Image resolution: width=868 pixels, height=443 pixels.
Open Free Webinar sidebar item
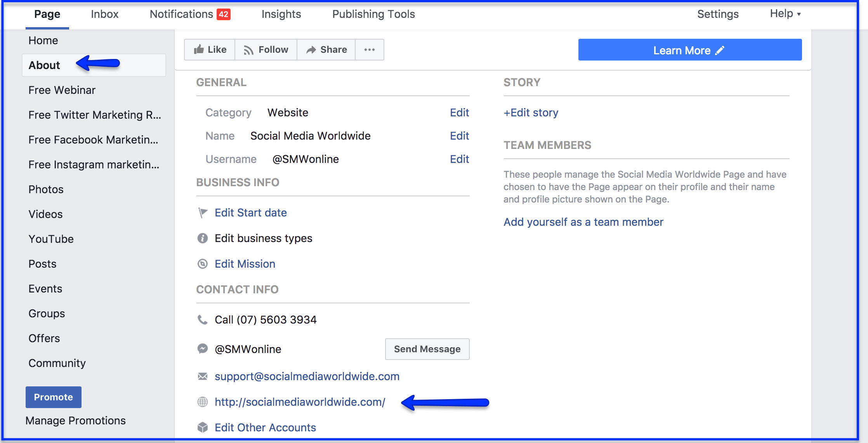pos(62,90)
